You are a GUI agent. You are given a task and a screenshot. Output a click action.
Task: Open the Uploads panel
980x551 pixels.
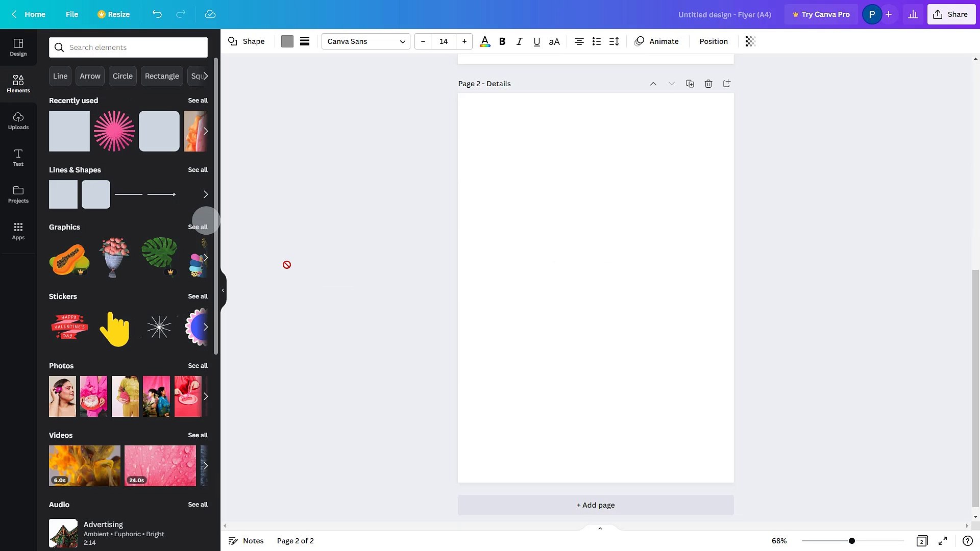(x=18, y=121)
